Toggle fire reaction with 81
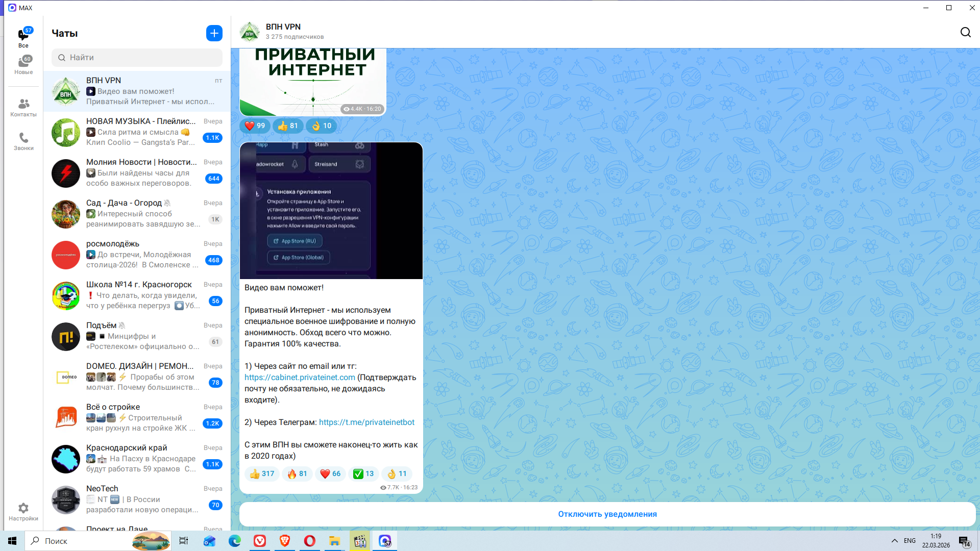 pos(297,474)
